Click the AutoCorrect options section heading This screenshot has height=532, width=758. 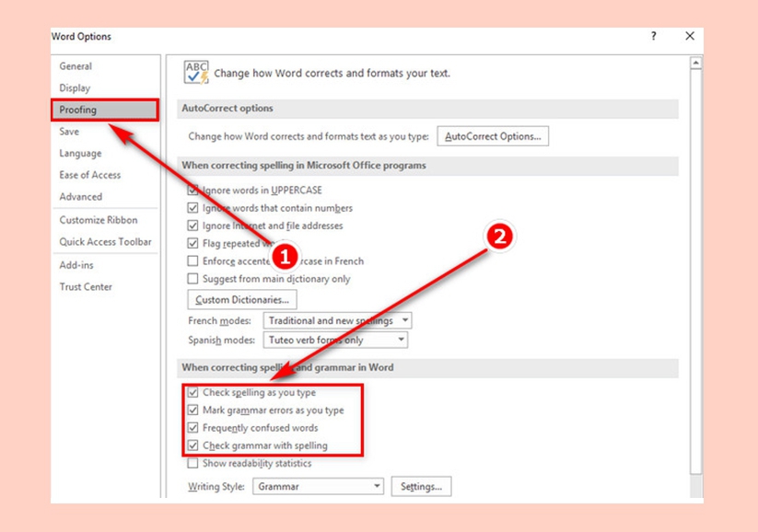(x=227, y=109)
